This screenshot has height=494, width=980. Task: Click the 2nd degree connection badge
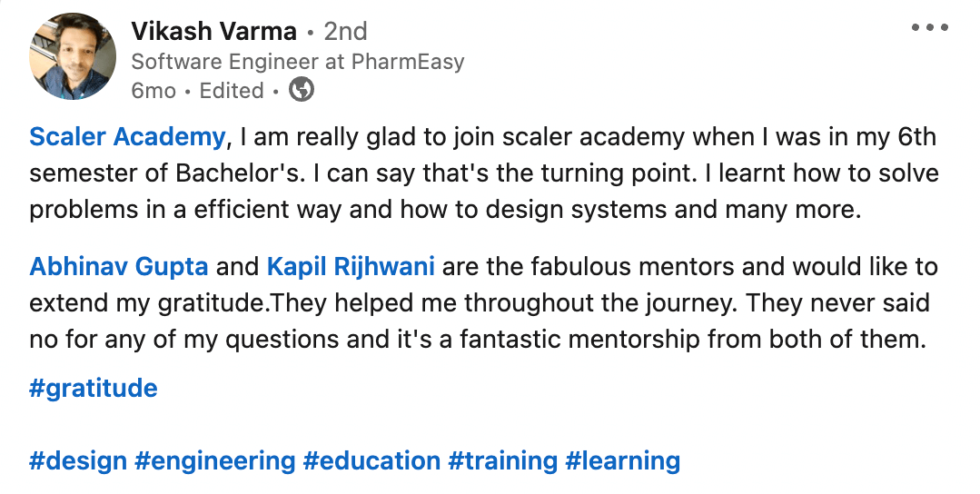click(346, 32)
